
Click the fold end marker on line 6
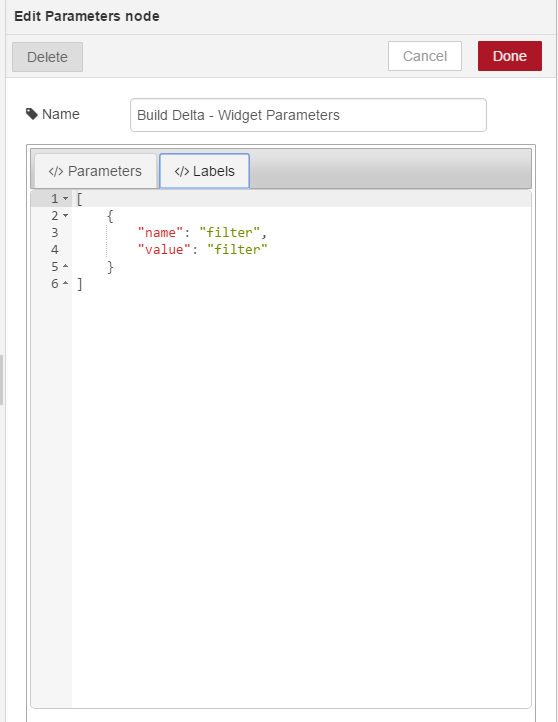pos(65,283)
